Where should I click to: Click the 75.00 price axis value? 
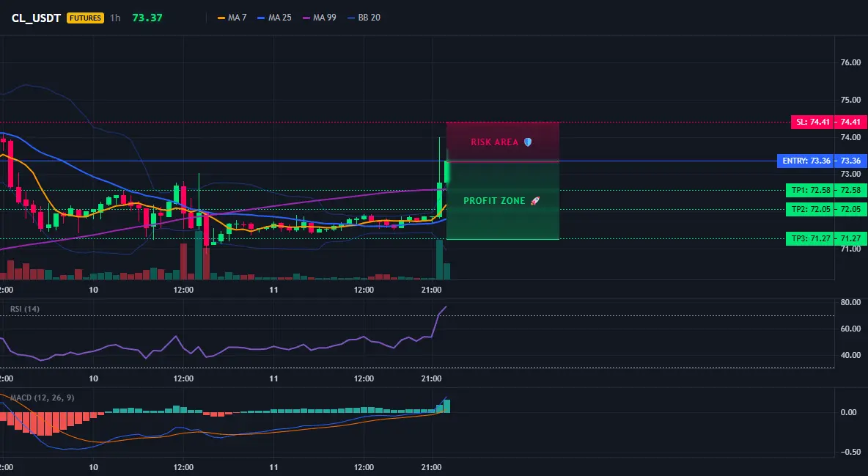(850, 100)
